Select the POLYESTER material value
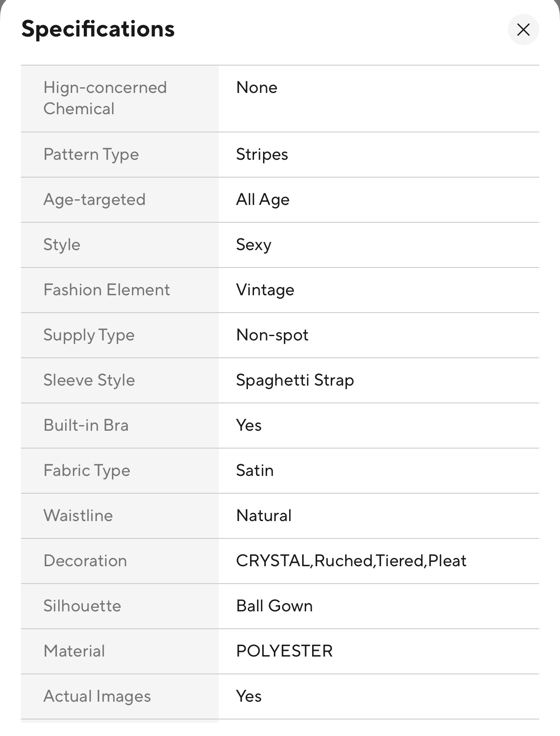Screen dimensions: 560x736 [284, 651]
